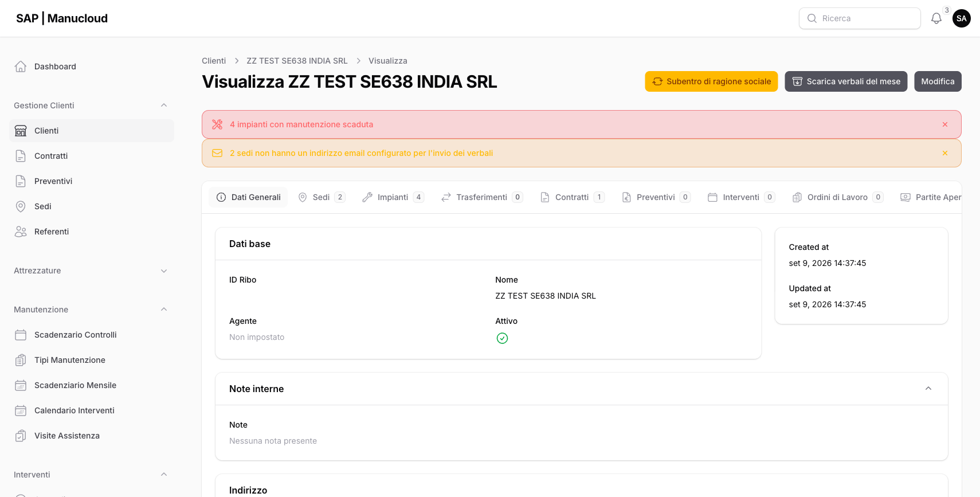Click the 'Non impostato' agent value
The width and height of the screenshot is (980, 497).
[257, 337]
